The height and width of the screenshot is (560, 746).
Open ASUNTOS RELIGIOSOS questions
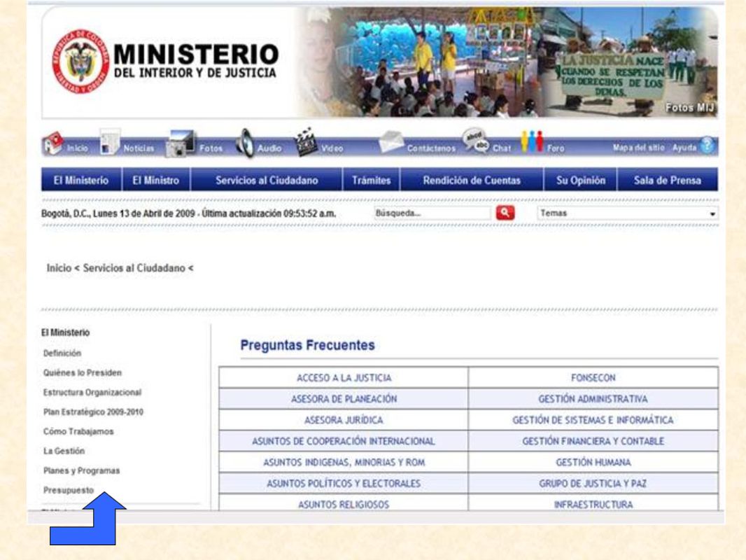344,504
